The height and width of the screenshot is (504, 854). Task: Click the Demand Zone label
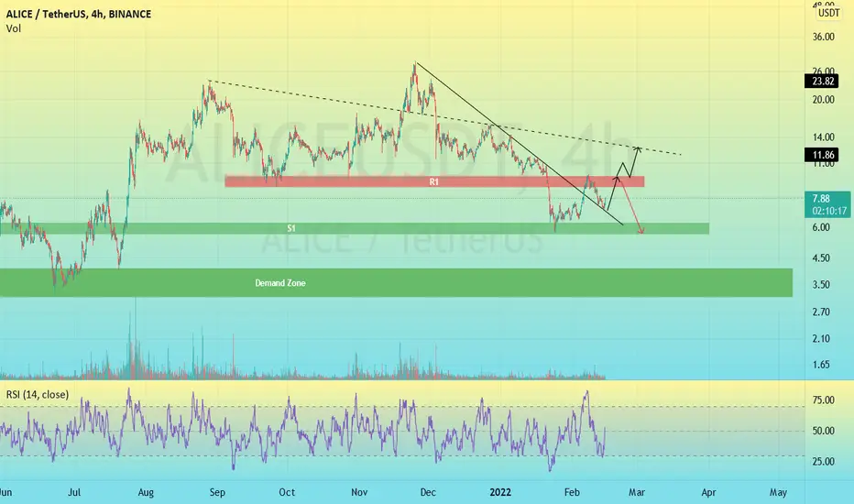[280, 283]
